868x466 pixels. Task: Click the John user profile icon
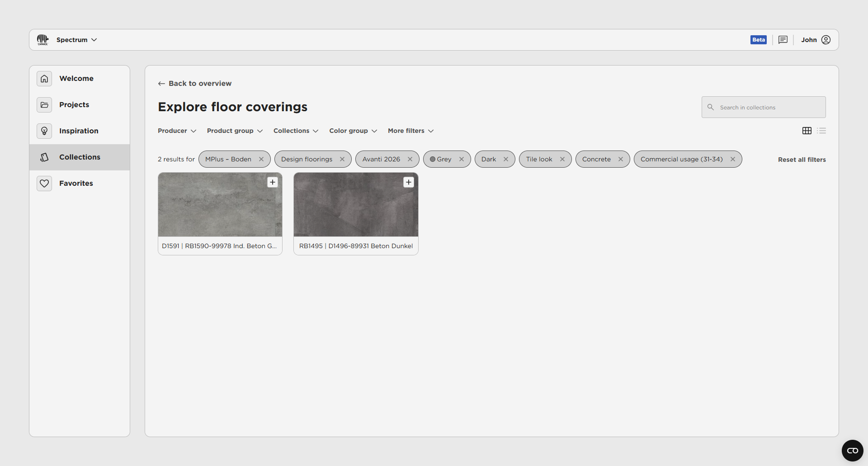[826, 40]
